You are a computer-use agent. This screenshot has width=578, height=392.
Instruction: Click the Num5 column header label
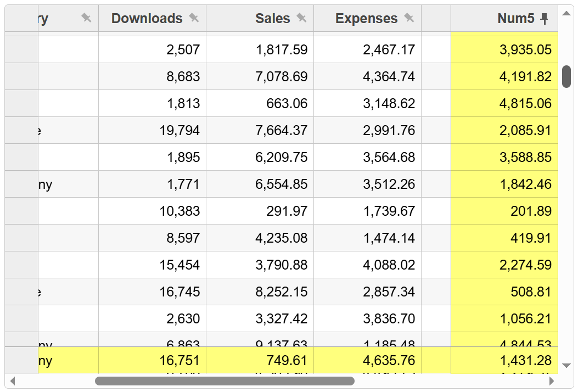pos(515,19)
